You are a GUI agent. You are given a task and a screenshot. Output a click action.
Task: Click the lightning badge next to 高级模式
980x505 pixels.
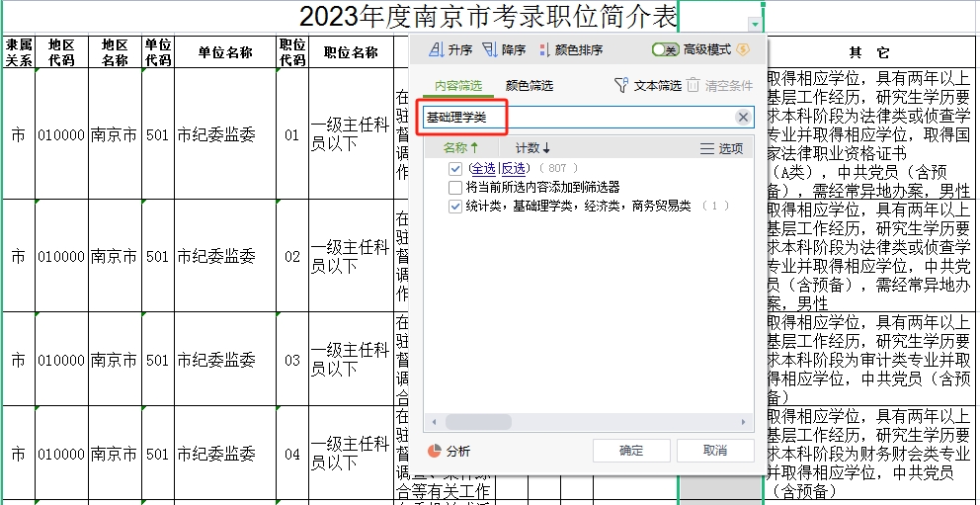point(743,49)
